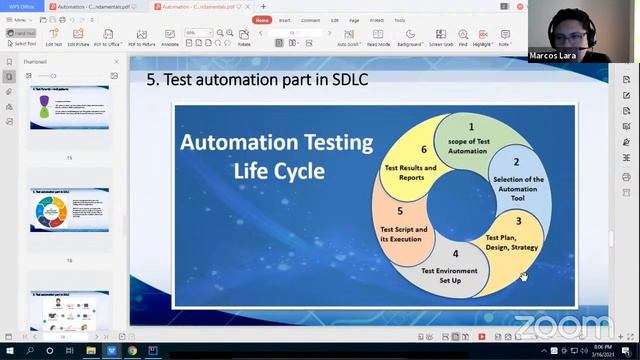
Task: Activate the Select Tool
Action: click(21, 43)
